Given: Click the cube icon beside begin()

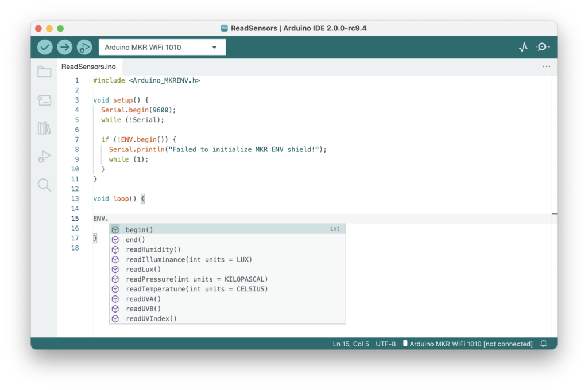Looking at the screenshot, I should [115, 229].
